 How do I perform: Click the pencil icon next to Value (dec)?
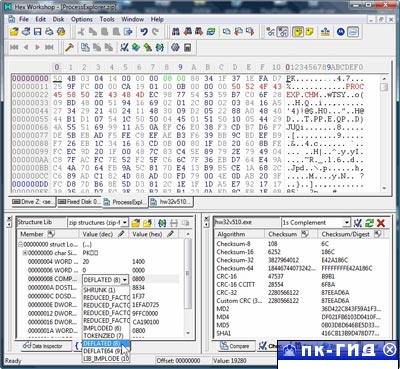[121, 234]
